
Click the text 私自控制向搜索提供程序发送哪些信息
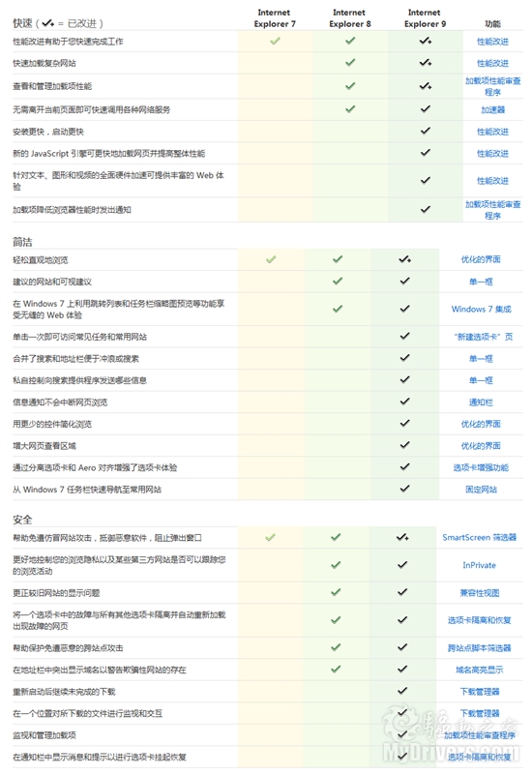79,380
